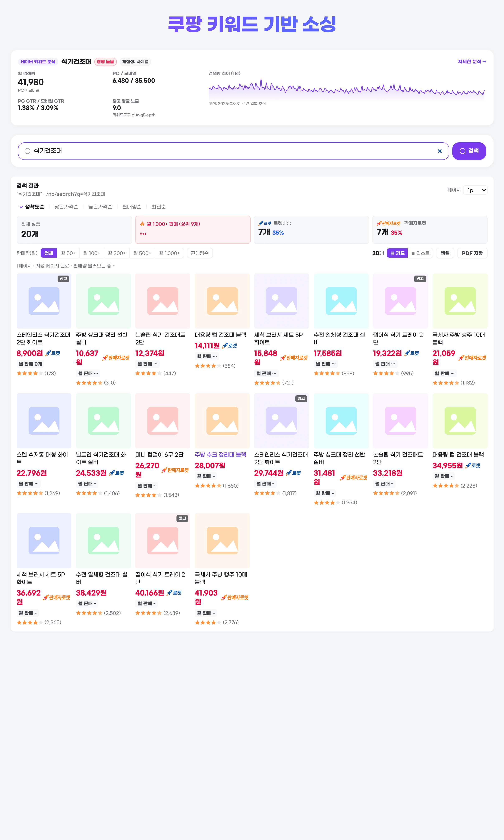This screenshot has width=504, height=840.
Task: Open thumbnail of 14,111원 대용량 컵 건조대
Action: (x=222, y=301)
